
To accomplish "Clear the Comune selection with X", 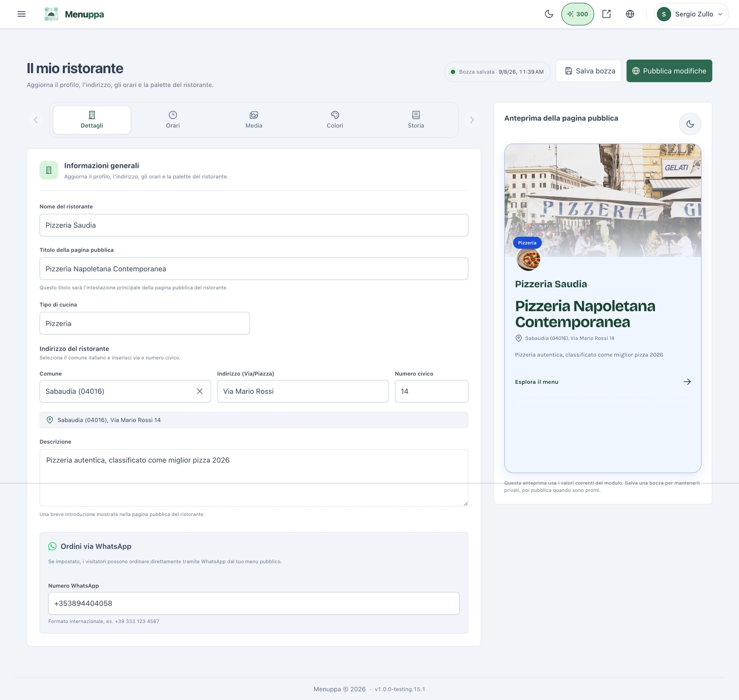I will [x=200, y=391].
